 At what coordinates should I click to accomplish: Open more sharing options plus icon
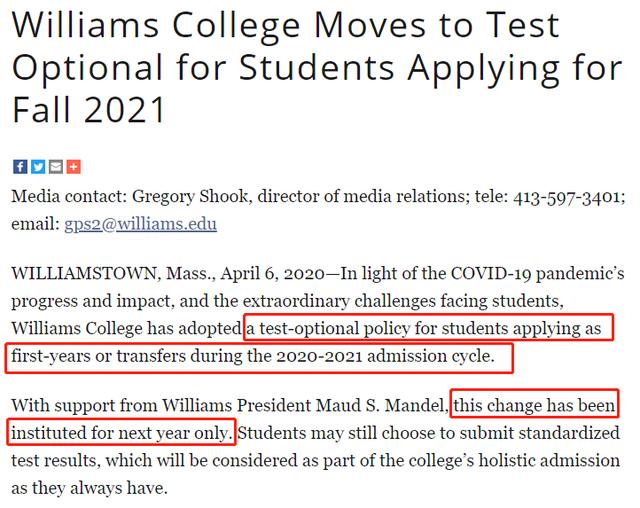(x=73, y=166)
